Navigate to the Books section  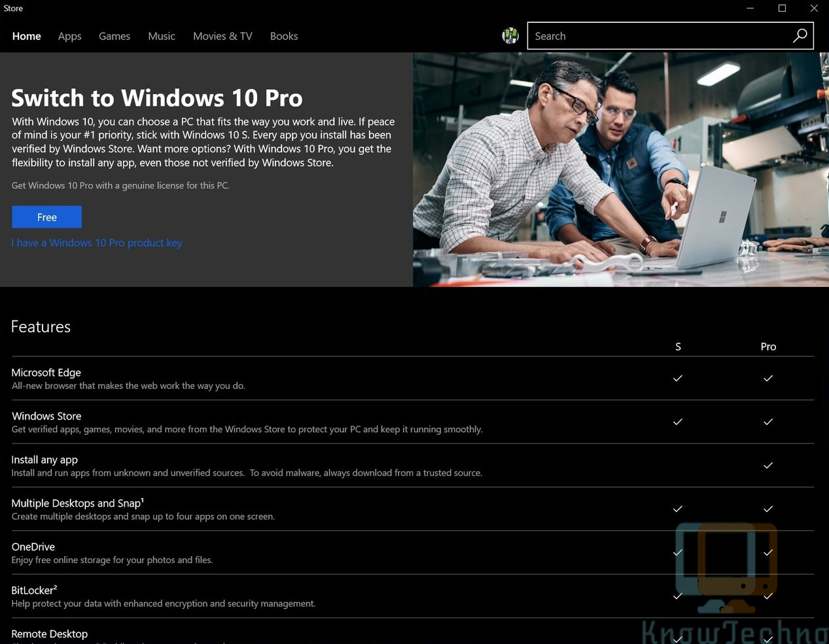[x=283, y=36]
